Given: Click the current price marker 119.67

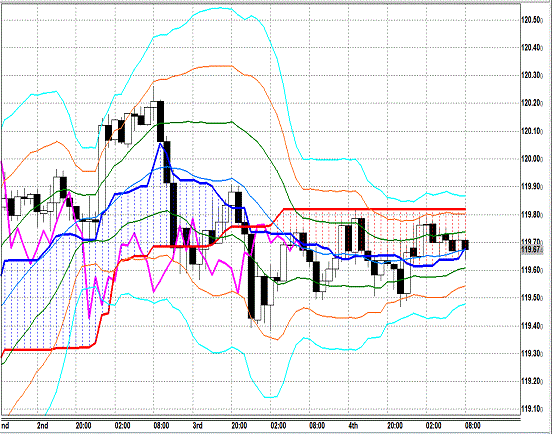Looking at the screenshot, I should pos(532,250).
